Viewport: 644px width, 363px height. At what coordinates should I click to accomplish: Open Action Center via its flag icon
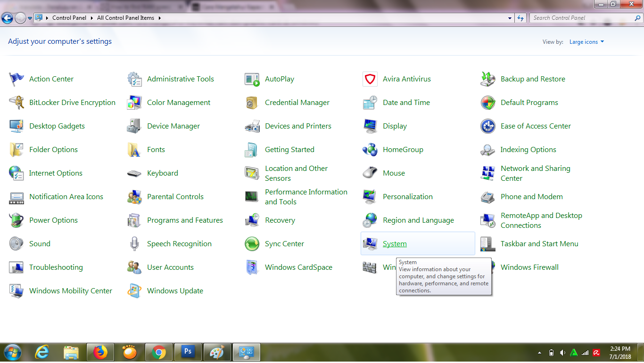click(x=17, y=79)
